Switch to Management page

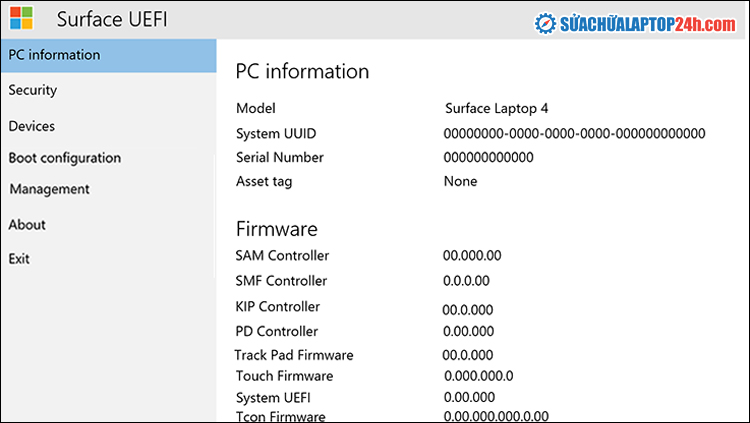49,189
